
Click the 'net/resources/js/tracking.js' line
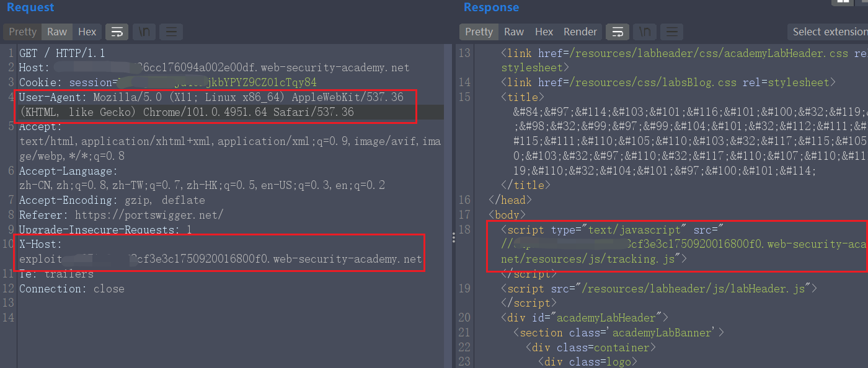(594, 259)
